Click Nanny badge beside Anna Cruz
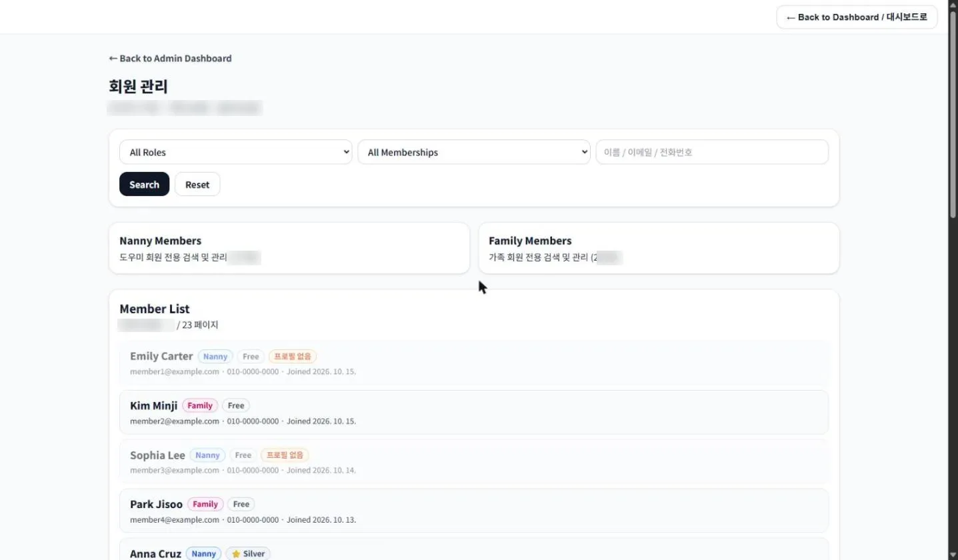Screen dimensions: 958x560 (204, 554)
